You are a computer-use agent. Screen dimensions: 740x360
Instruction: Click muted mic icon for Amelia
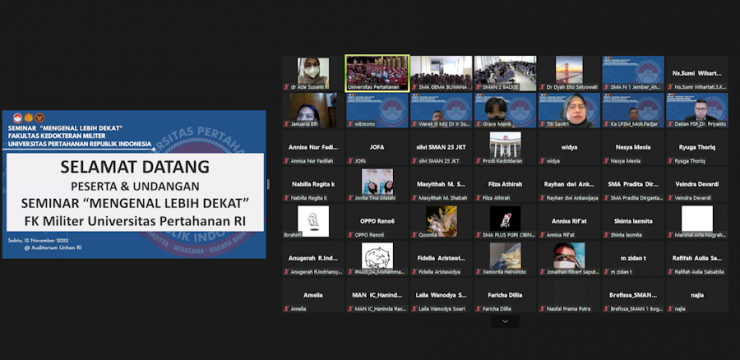[286, 309]
